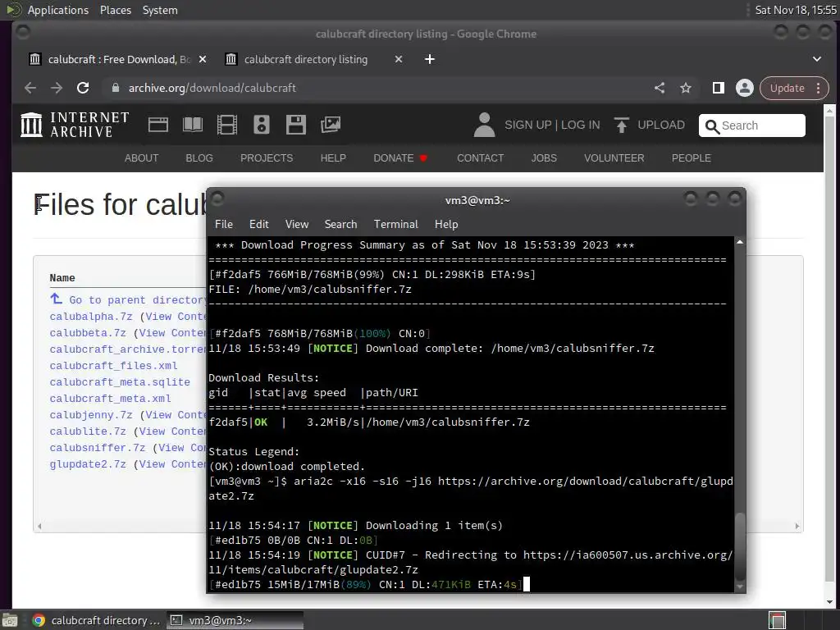Open calubcraft_meta.xml link
This screenshot has width=840, height=630.
[x=111, y=399]
